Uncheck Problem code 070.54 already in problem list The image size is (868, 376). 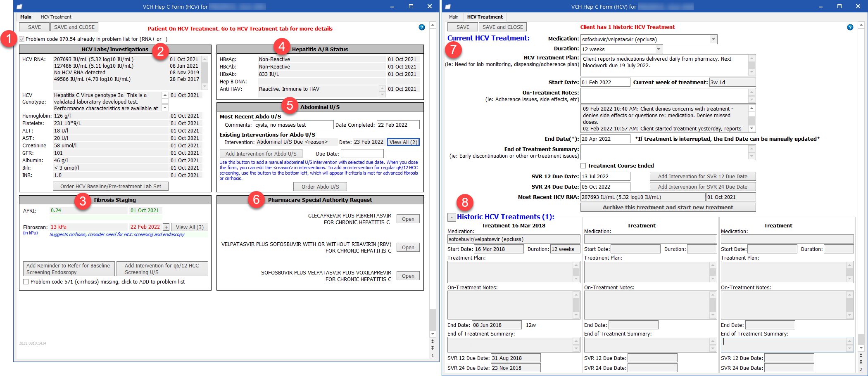coord(21,39)
